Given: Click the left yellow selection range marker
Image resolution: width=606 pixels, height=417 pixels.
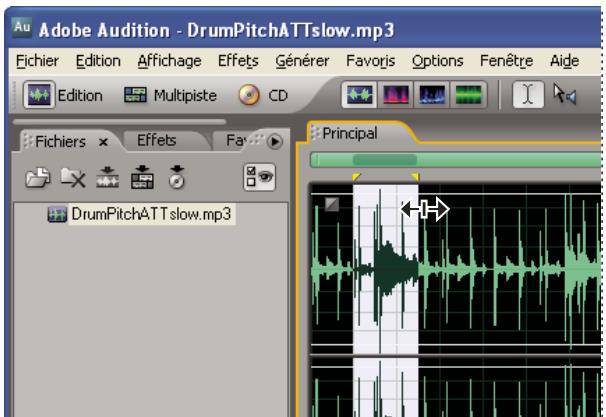Looking at the screenshot, I should point(356,177).
